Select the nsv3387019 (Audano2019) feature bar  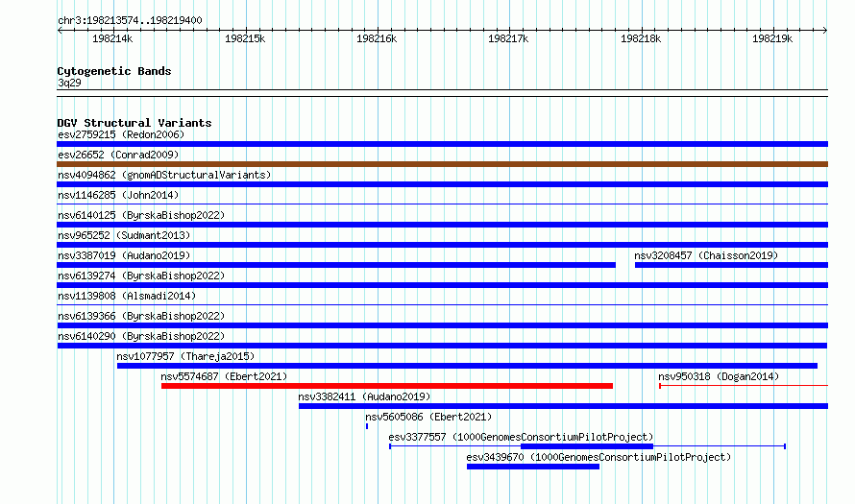(x=336, y=265)
